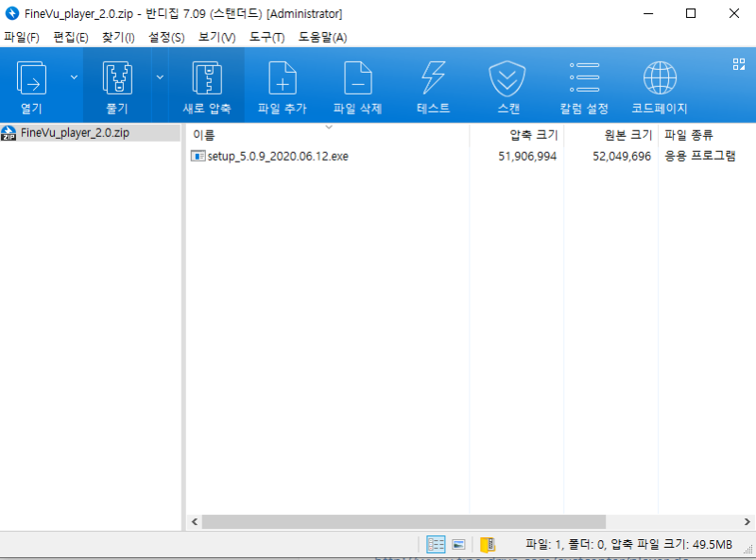
Task: Click the status bar file count text
Action: pyautogui.click(x=628, y=545)
